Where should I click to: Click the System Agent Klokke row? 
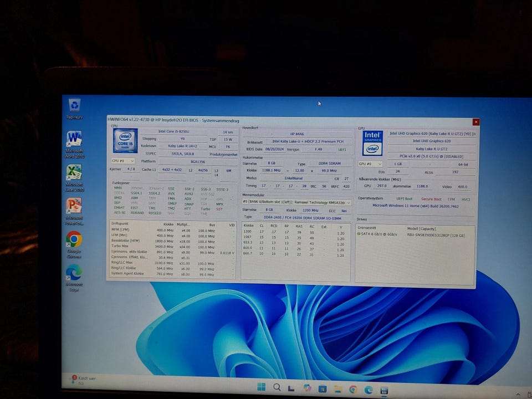click(173, 274)
